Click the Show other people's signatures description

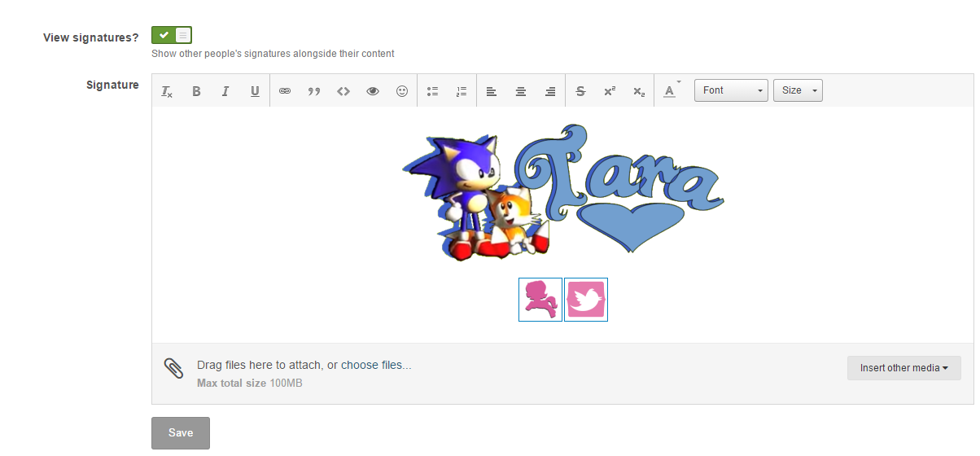coord(273,54)
